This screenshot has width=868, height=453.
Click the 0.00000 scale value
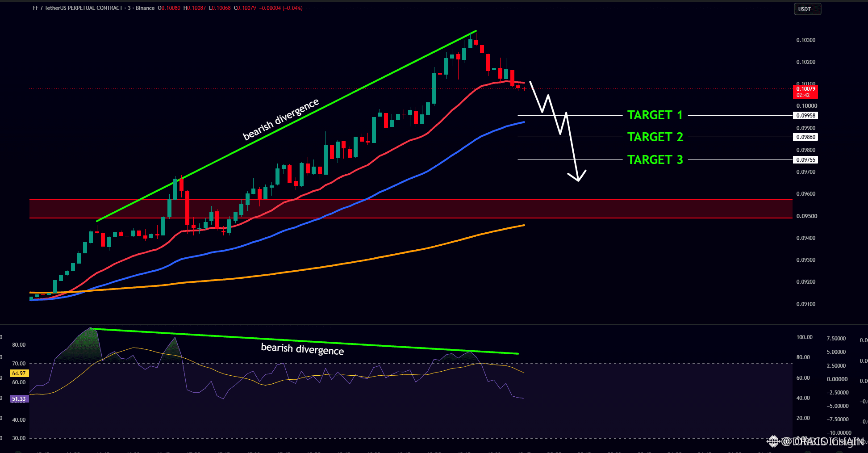837,379
